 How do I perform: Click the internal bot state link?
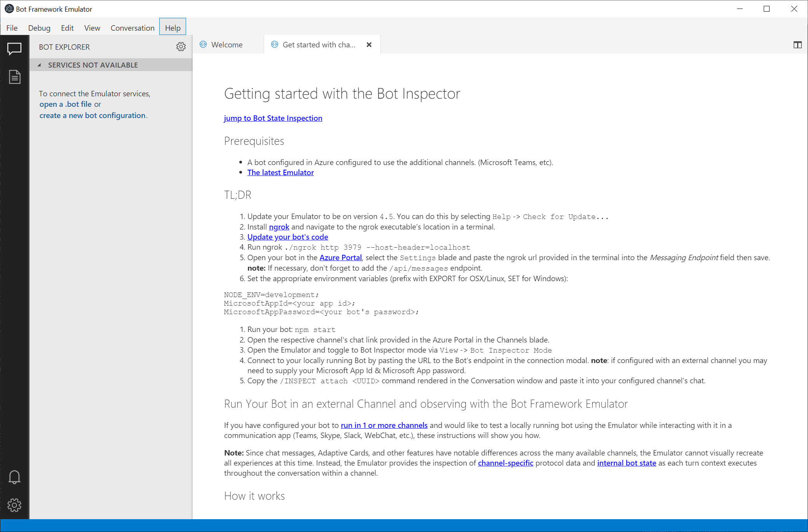[627, 463]
